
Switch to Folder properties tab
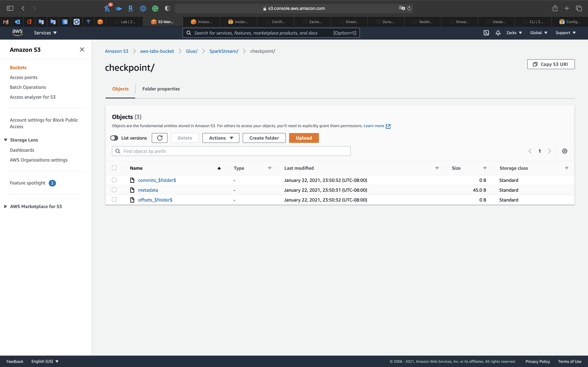161,89
